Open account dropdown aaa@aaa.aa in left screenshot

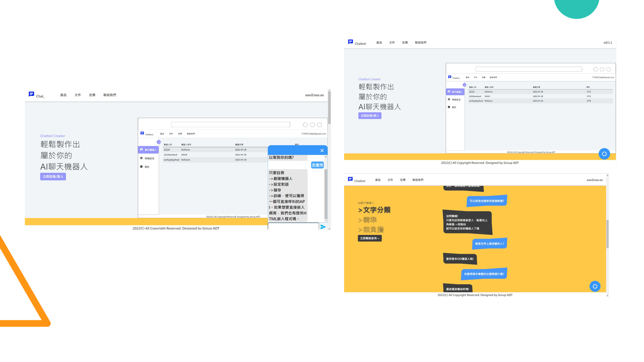tap(314, 95)
